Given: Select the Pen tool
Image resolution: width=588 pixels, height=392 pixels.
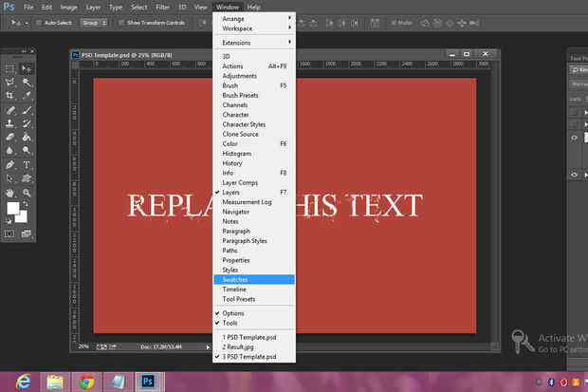Looking at the screenshot, I should click(9, 163).
